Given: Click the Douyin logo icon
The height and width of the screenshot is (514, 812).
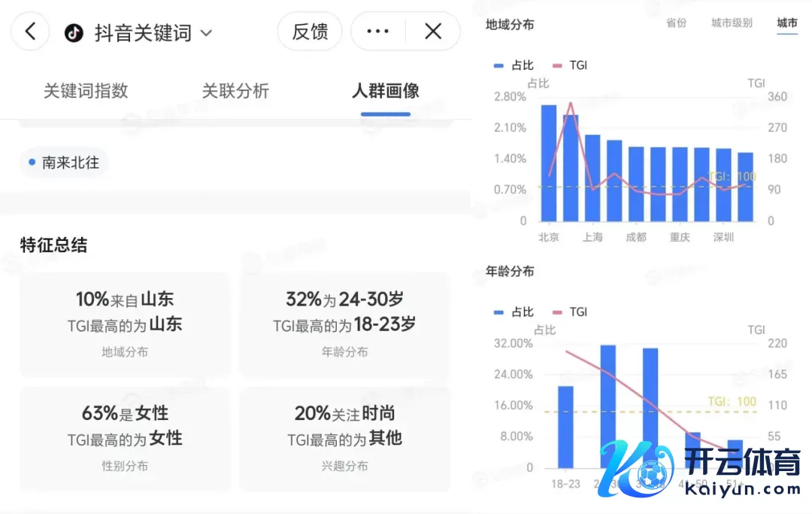Looking at the screenshot, I should (74, 32).
